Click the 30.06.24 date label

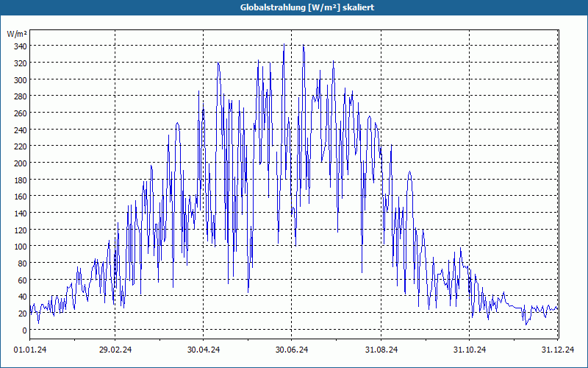point(292,350)
